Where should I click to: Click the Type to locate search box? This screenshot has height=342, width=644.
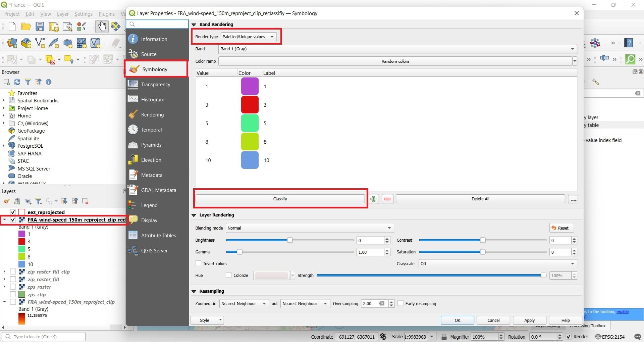(44, 337)
